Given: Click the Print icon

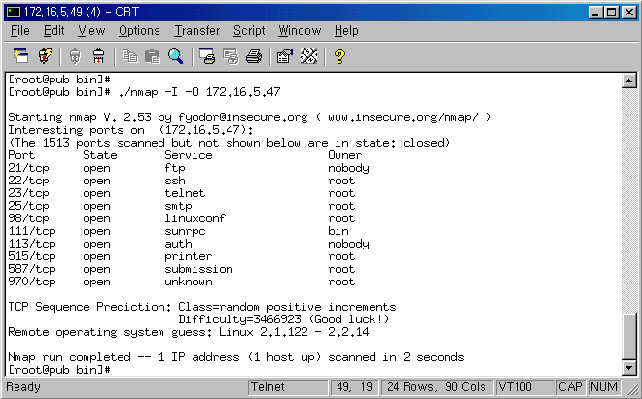Looking at the screenshot, I should click(254, 56).
